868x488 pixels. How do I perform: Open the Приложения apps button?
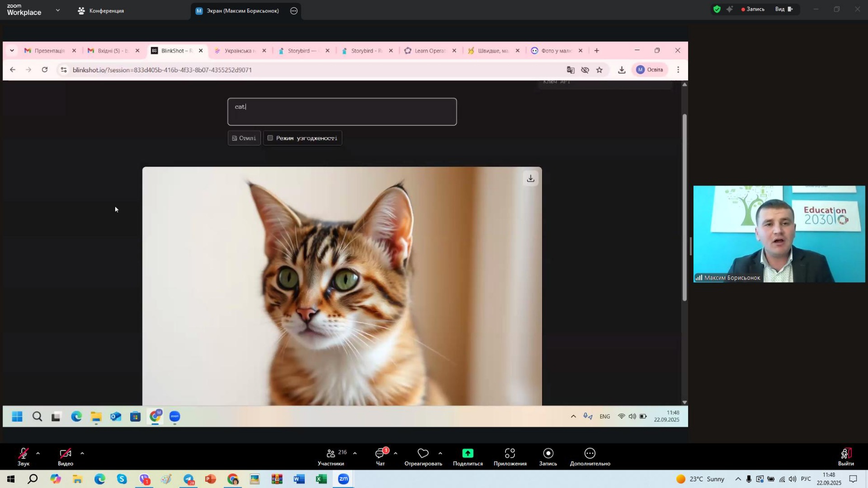tap(510, 457)
